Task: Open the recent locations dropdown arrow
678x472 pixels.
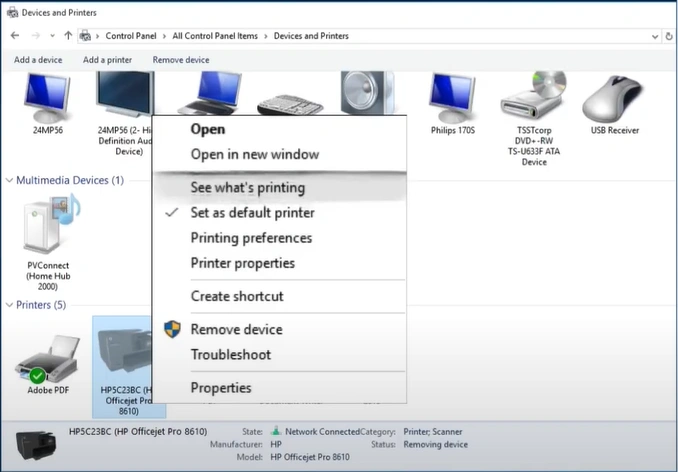Action: coord(52,36)
